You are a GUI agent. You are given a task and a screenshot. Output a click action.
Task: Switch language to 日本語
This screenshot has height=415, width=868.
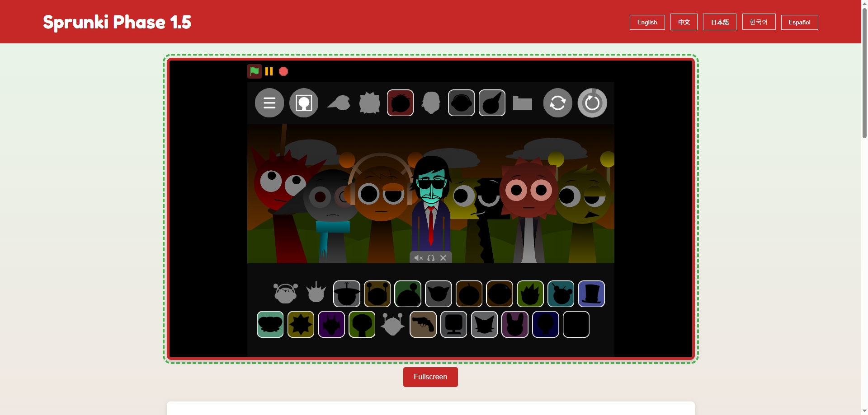point(719,22)
